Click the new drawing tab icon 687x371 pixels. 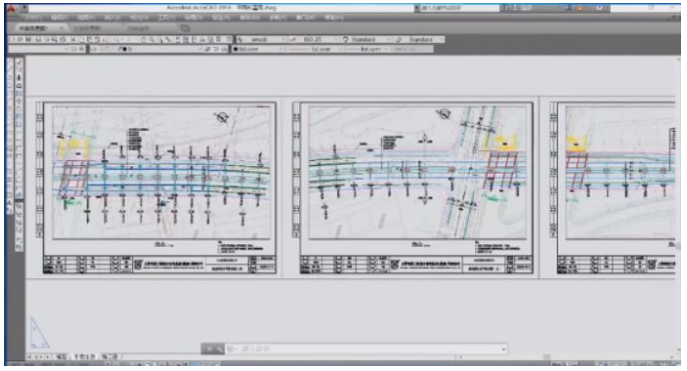[x=185, y=28]
